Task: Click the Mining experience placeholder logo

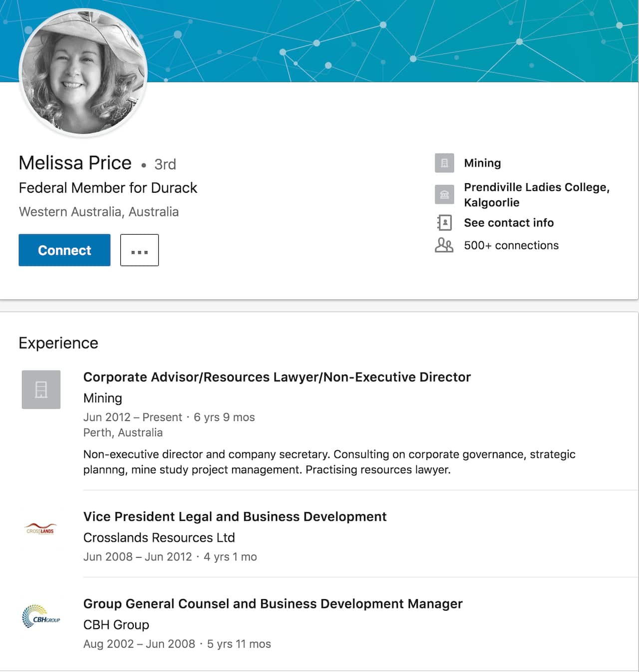Action: coord(41,389)
